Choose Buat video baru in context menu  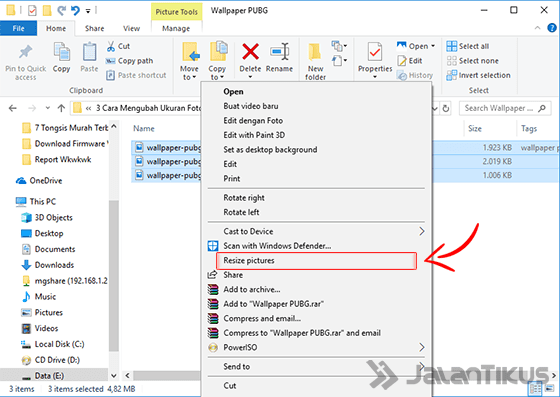point(251,106)
